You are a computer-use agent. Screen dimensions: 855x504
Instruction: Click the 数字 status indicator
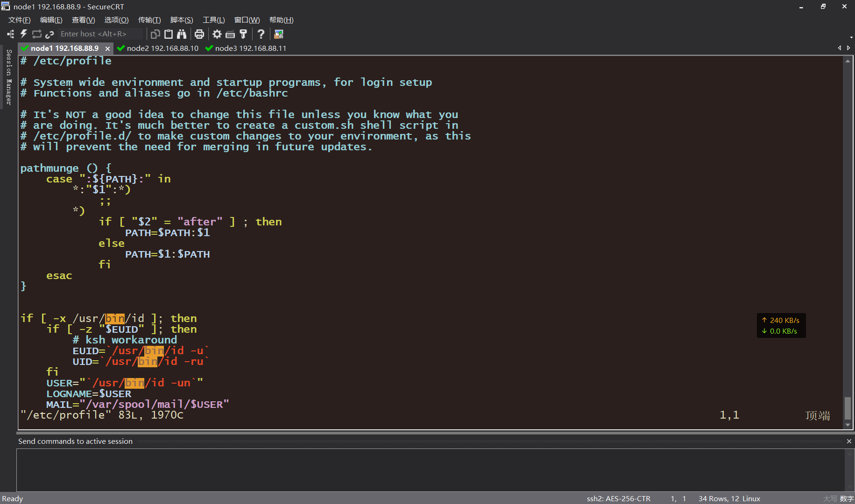pos(847,498)
